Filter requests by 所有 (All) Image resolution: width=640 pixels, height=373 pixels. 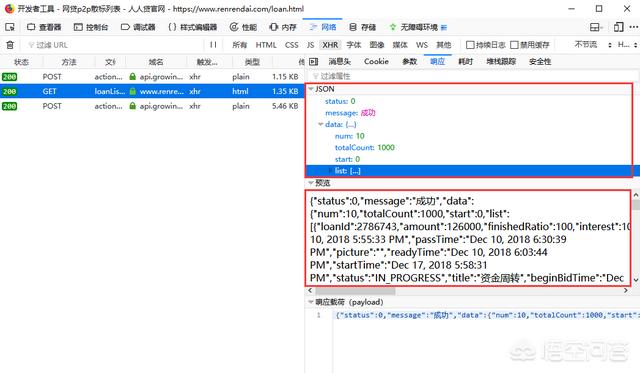[x=240, y=45]
